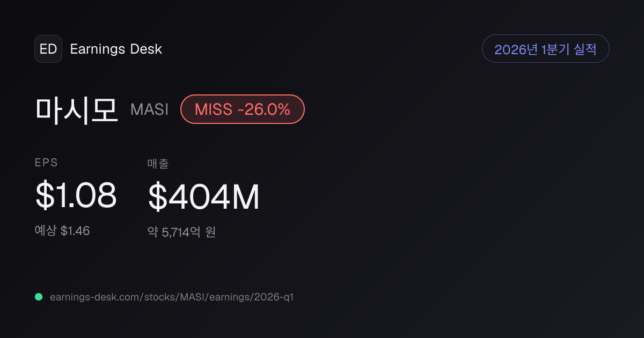The image size is (644, 338).
Task: Click the gray MASI ticker beside 마시모
Action: [149, 109]
